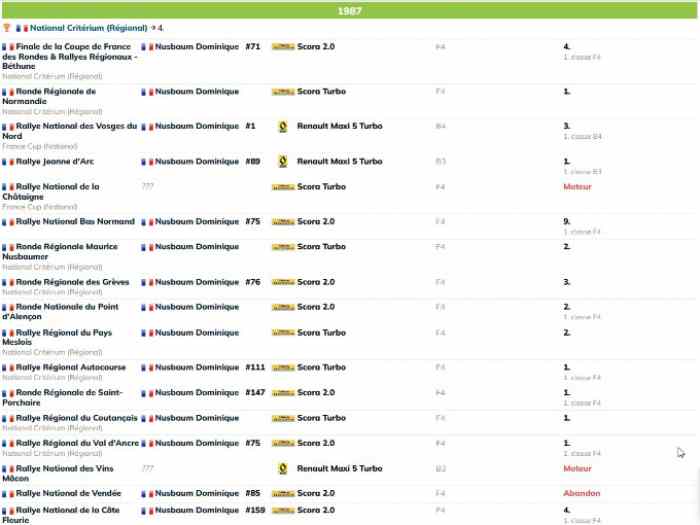Click the driver's flag in the Ronde Régionale des Grèves row
This screenshot has height=525, width=700.
[147, 283]
